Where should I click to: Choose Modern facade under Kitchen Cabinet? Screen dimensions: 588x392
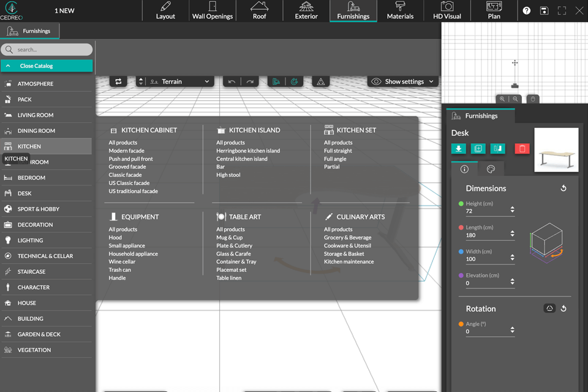pos(126,151)
